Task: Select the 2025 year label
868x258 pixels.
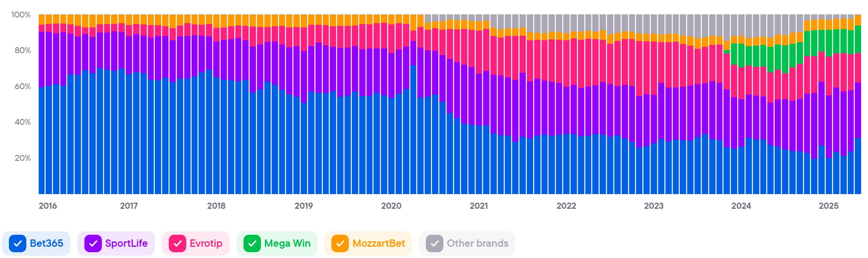Action: (x=829, y=206)
